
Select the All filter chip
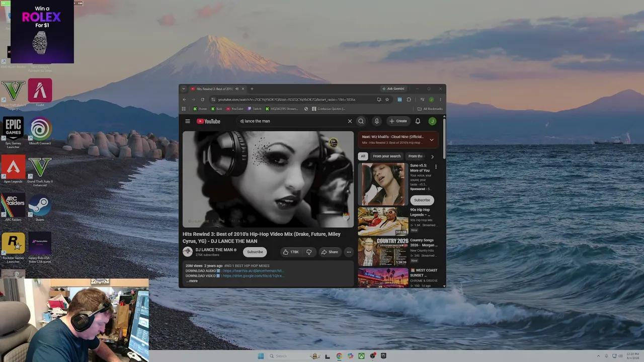click(363, 156)
